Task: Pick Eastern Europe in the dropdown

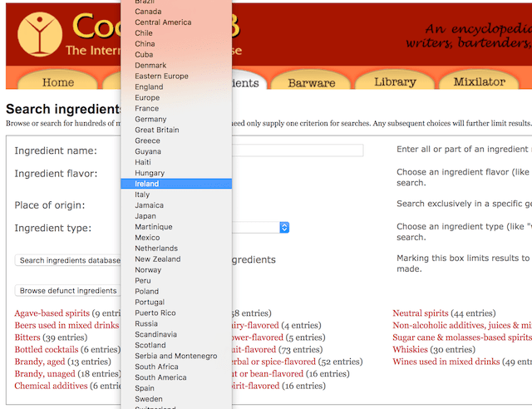Action: [176, 76]
